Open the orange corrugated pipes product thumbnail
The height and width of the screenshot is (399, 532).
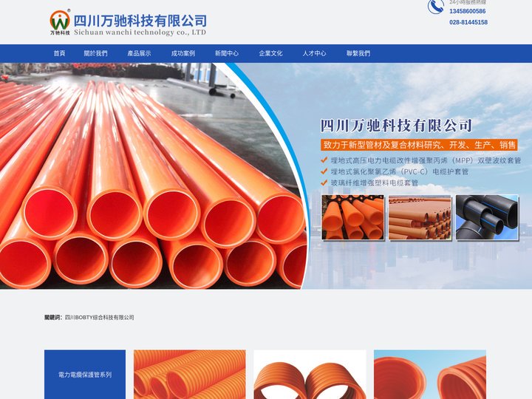(x=190, y=375)
